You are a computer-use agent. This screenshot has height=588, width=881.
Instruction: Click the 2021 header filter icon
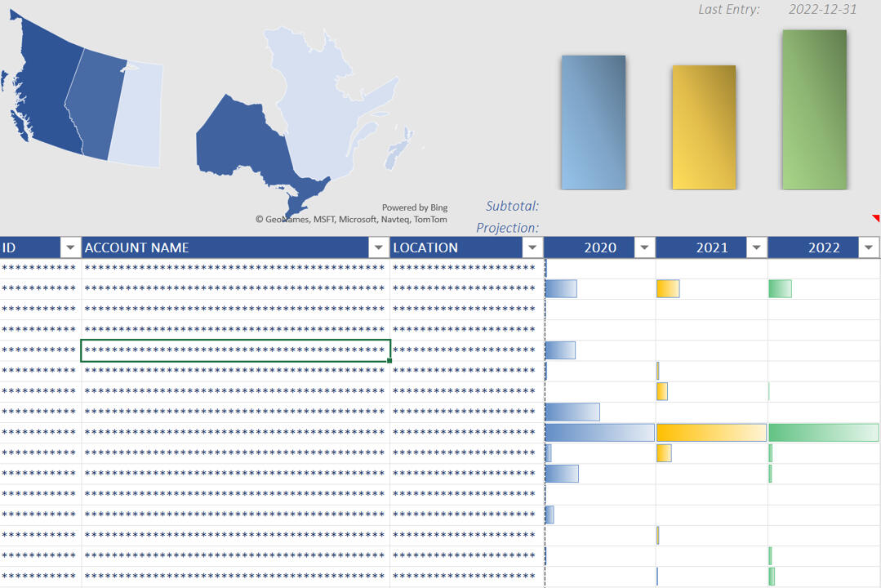click(755, 247)
